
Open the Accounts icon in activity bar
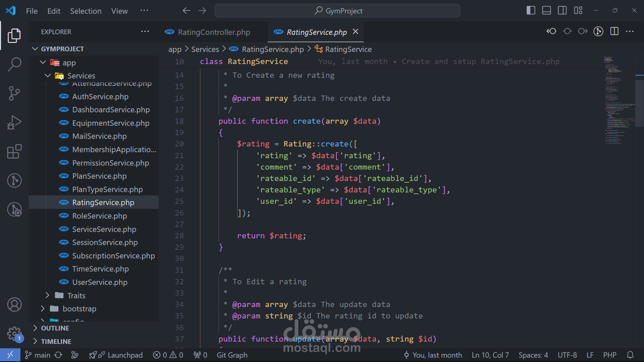coord(14,305)
